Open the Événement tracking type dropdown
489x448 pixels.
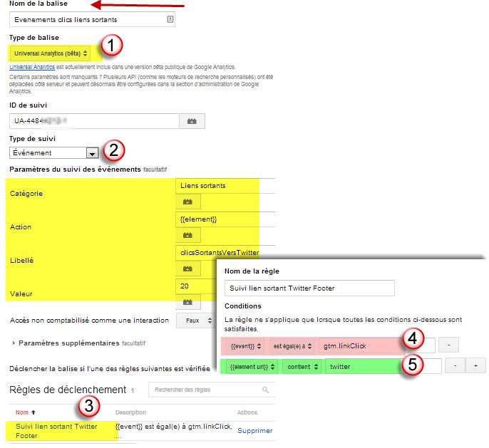click(x=54, y=153)
